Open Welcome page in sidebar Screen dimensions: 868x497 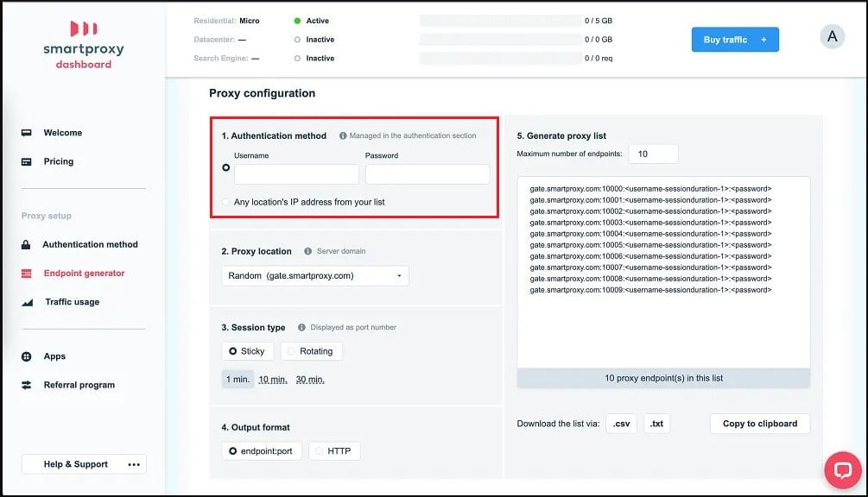pyautogui.click(x=62, y=133)
